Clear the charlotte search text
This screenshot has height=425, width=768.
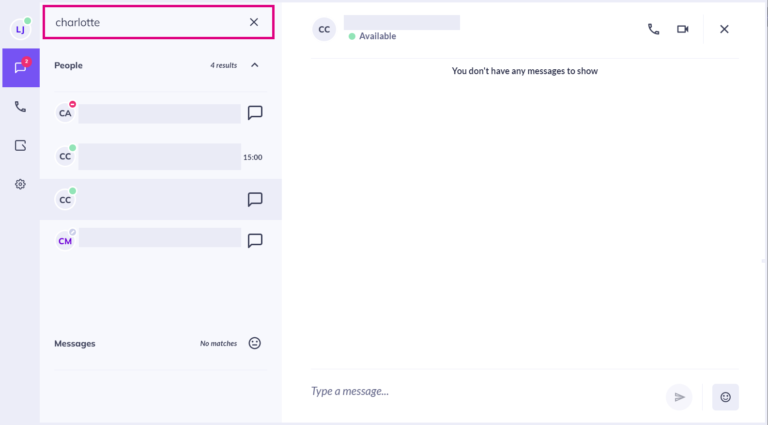(x=254, y=22)
